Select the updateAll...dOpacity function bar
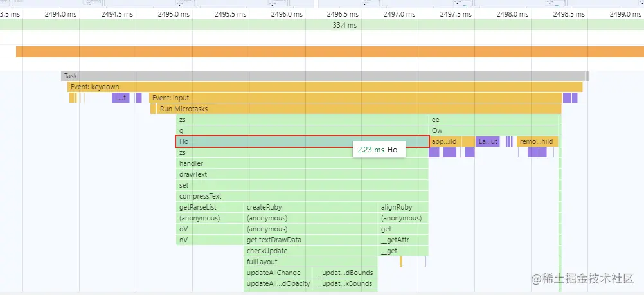 pyautogui.click(x=278, y=283)
